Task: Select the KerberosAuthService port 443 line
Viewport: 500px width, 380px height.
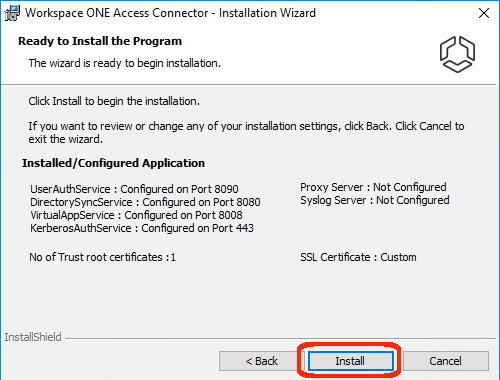Action: 142,228
